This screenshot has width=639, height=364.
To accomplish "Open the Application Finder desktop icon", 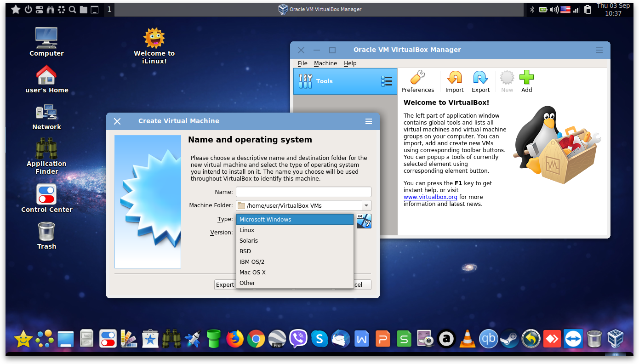I will 46,156.
